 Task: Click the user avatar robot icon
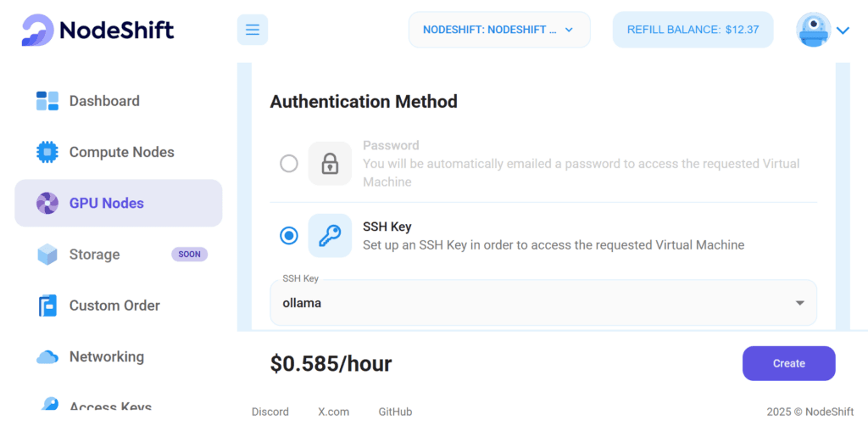click(813, 30)
